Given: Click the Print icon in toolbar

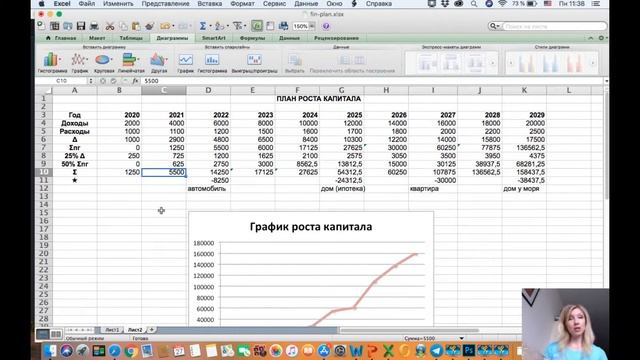Looking at the screenshot, I should pyautogui.click(x=94, y=26).
